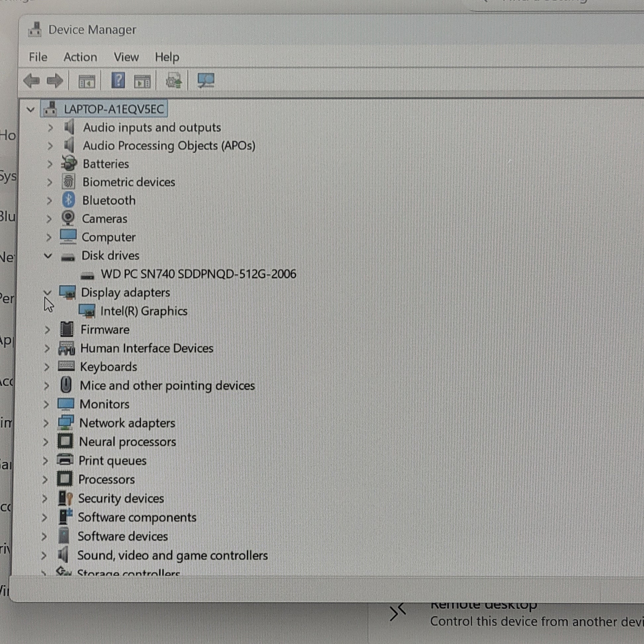Open the Action menu
Image resolution: width=644 pixels, height=644 pixels.
[80, 57]
